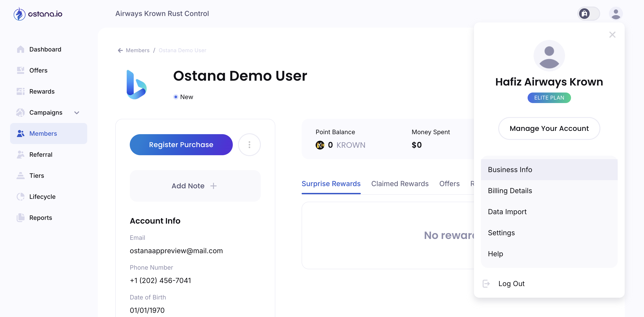The width and height of the screenshot is (644, 317).
Task: Click the Ostana Demo User breadcrumb
Action: (182, 50)
